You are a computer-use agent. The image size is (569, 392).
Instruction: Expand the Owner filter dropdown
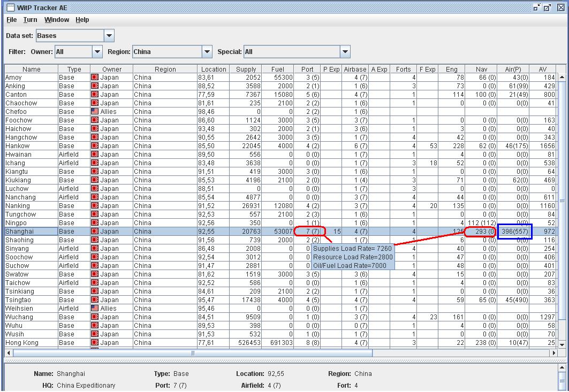[97, 52]
